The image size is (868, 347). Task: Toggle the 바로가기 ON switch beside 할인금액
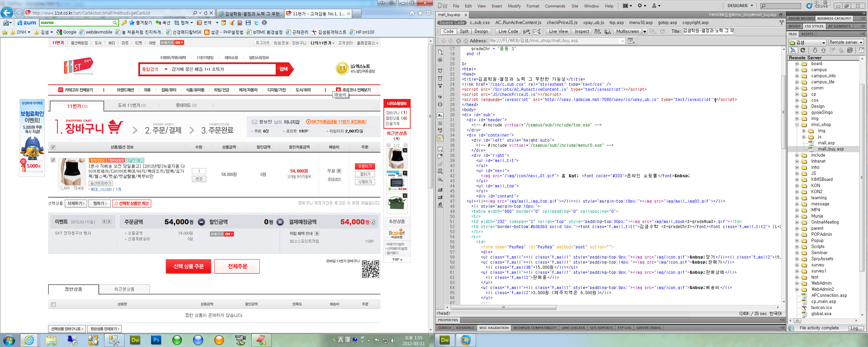[222, 234]
